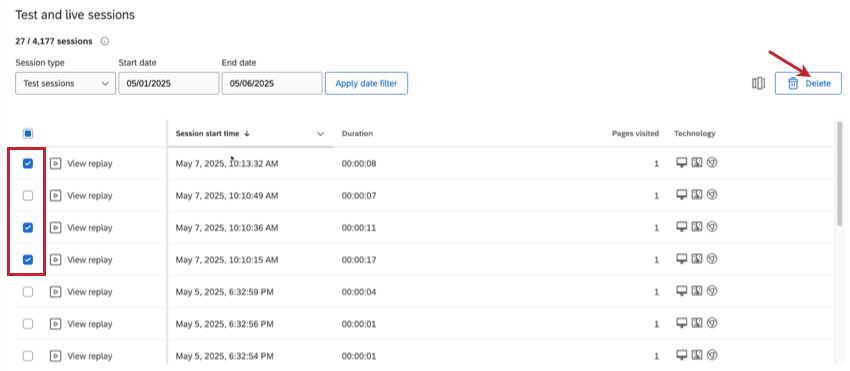Click Chrome browser icon in 10:13:32 row
The image size is (850, 371).
(x=712, y=162)
